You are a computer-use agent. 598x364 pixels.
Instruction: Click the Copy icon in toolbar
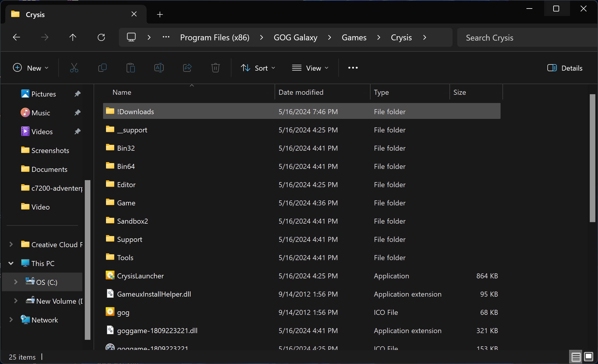[102, 68]
